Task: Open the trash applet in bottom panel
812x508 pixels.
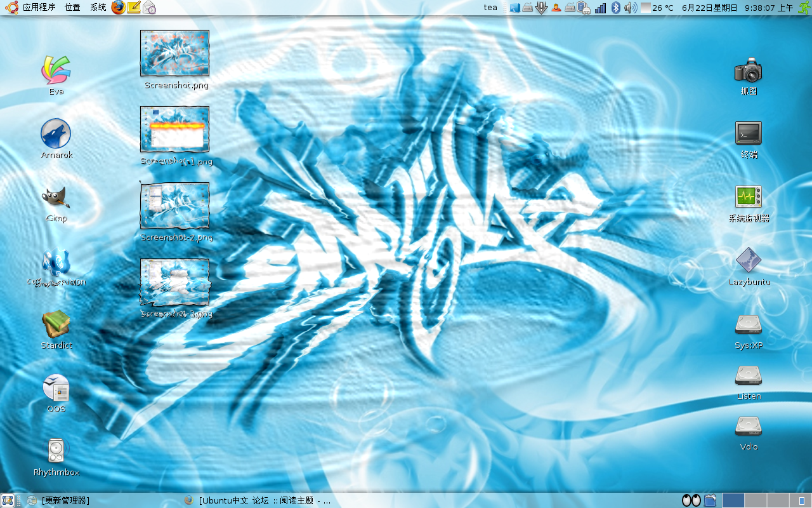Action: pos(710,500)
